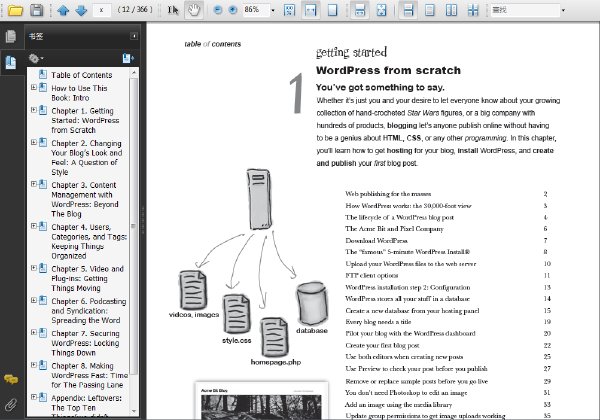Select Chapter 3. Content Management bookmark
The height and width of the screenshot is (420, 600).
pyautogui.click(x=85, y=199)
